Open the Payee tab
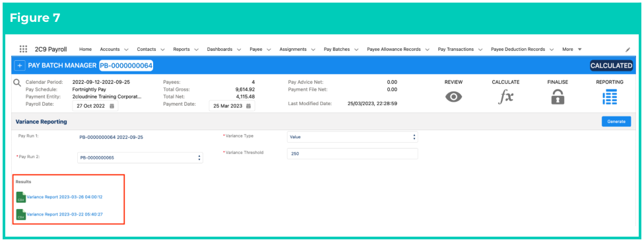 point(255,49)
